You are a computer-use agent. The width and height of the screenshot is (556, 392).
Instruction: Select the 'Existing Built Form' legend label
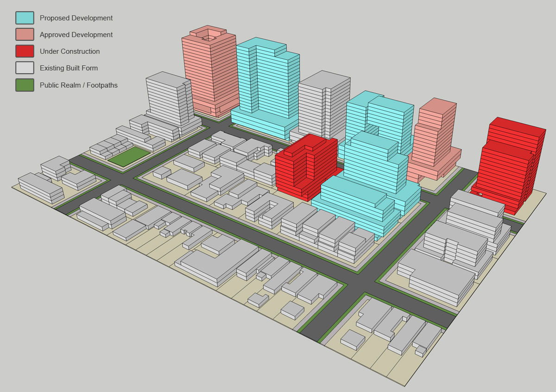click(x=69, y=68)
